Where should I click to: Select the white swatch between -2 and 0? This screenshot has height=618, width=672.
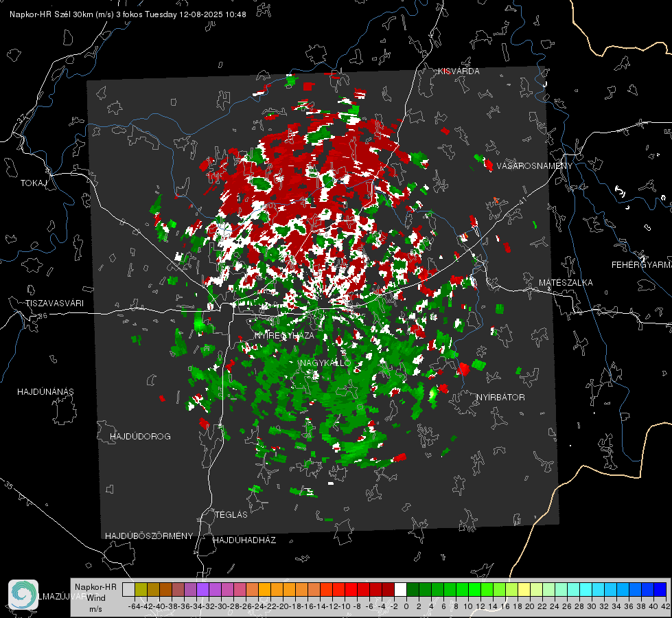(x=400, y=590)
